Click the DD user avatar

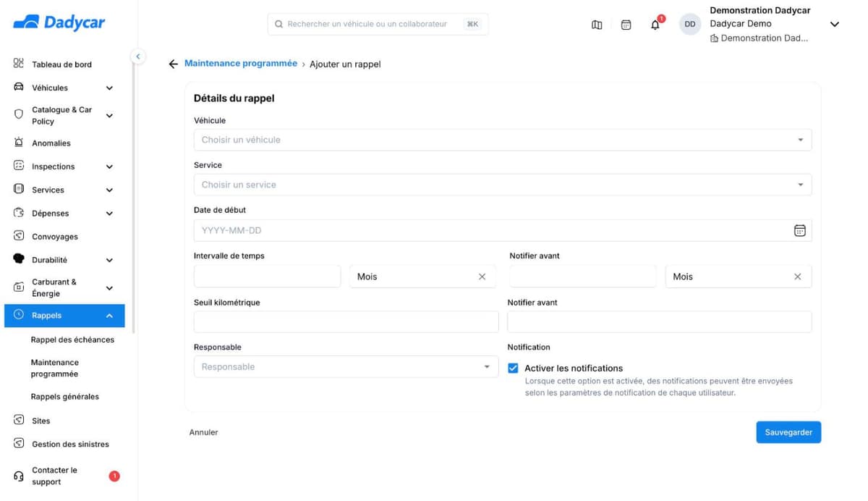click(690, 25)
